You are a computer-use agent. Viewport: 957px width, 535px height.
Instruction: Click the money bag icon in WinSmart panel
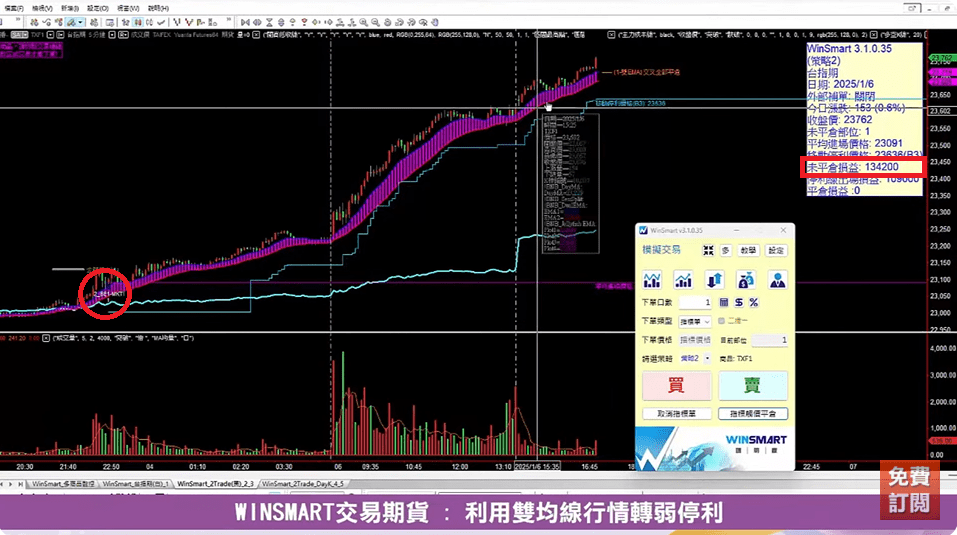(746, 280)
